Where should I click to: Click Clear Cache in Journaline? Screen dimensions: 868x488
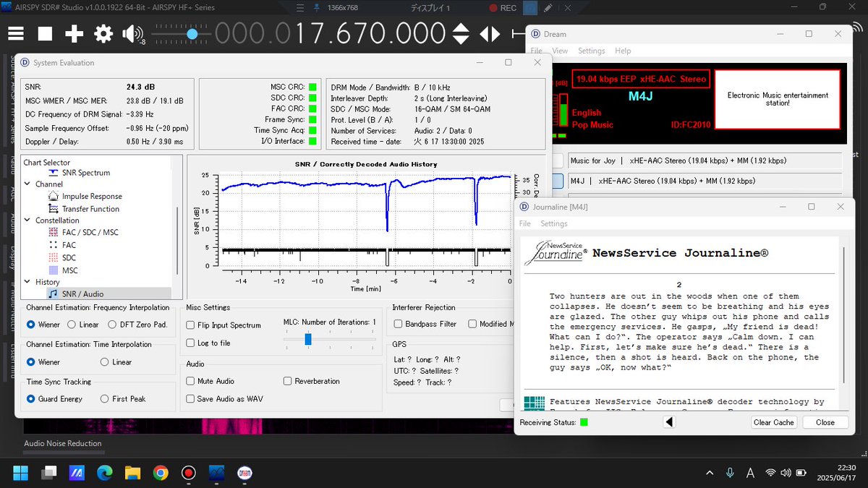click(773, 422)
